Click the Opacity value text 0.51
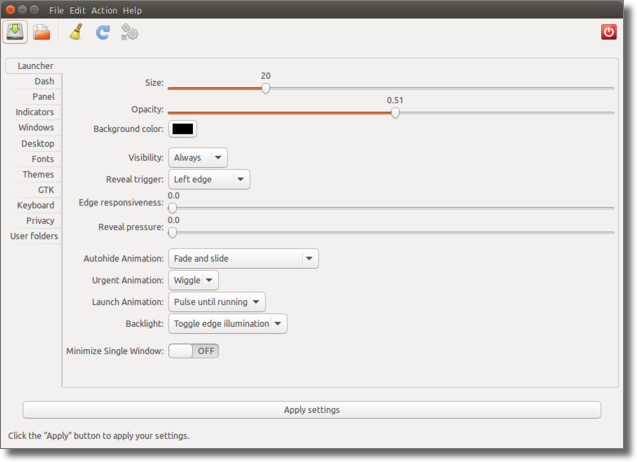 point(395,100)
